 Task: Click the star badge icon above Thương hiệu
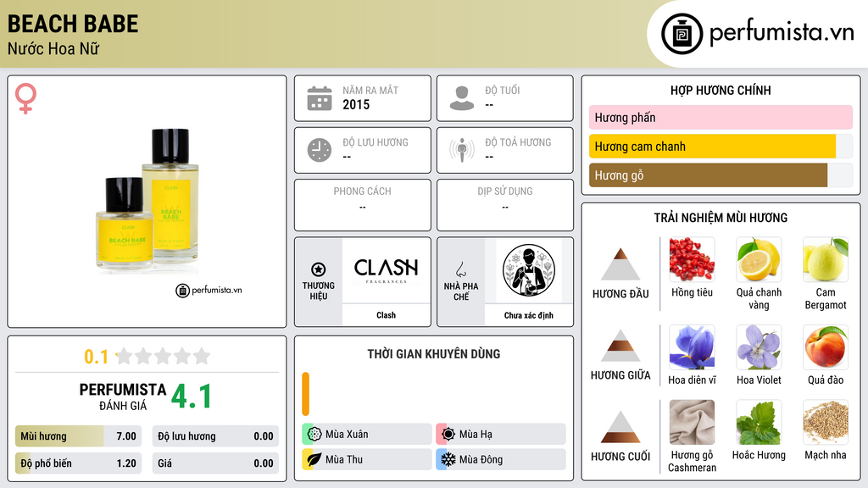pyautogui.click(x=319, y=269)
